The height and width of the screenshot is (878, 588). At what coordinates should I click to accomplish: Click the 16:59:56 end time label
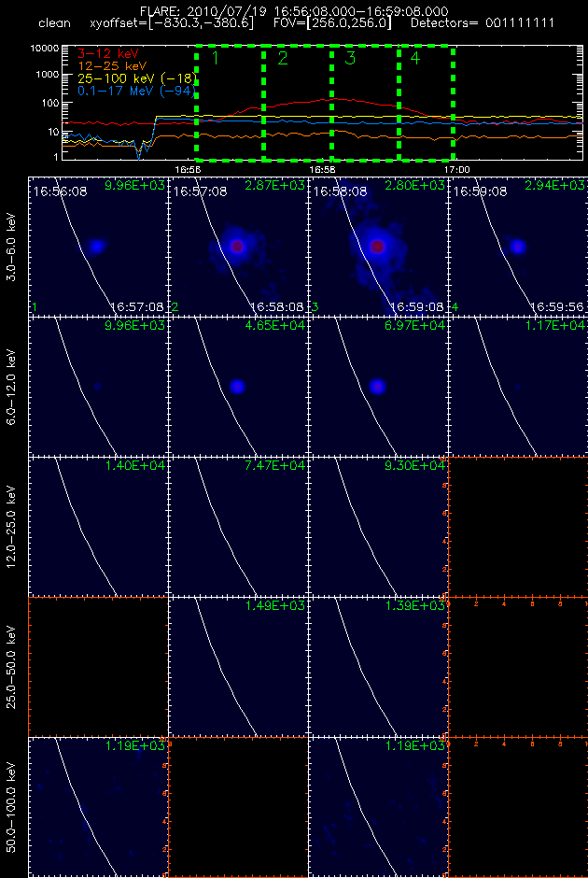click(x=557, y=307)
